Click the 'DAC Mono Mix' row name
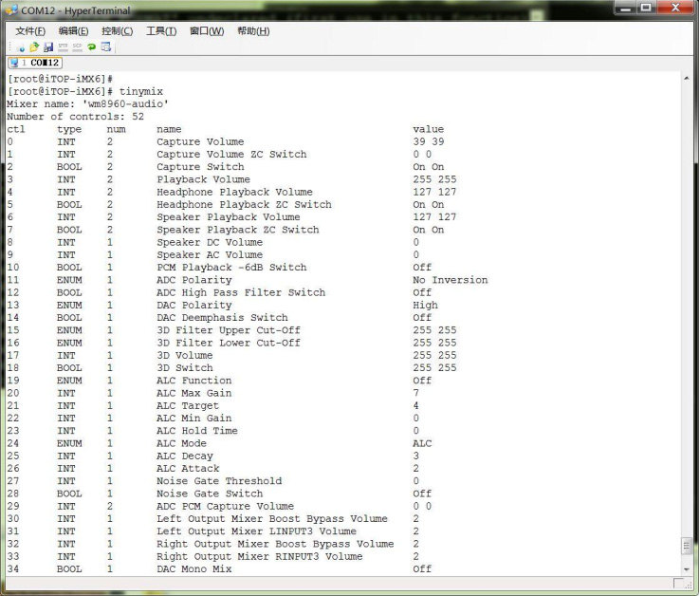Image resolution: width=700 pixels, height=596 pixels. click(x=193, y=569)
